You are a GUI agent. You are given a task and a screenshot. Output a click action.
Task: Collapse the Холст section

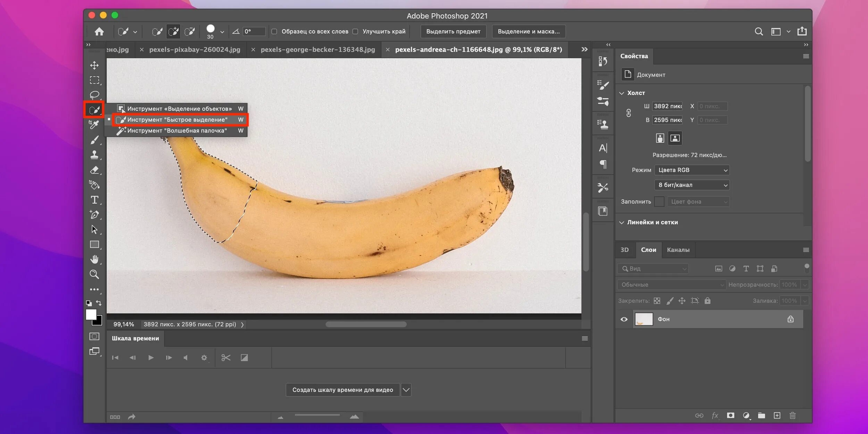(621, 93)
